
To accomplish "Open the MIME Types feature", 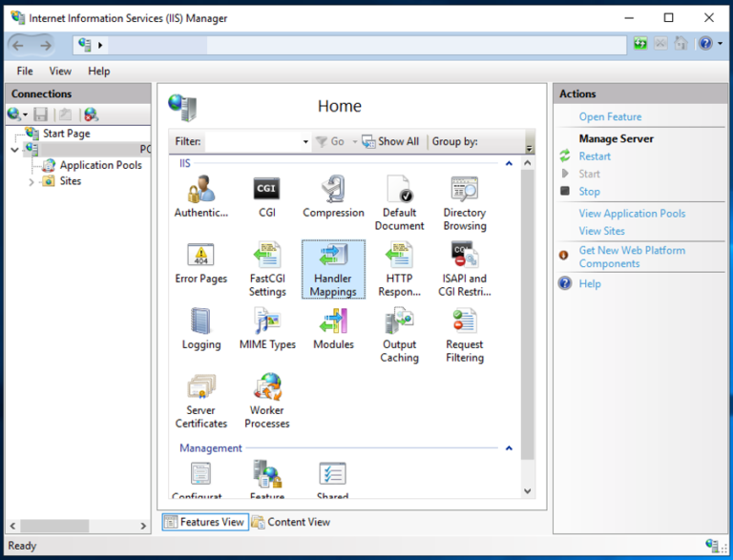I will [267, 328].
